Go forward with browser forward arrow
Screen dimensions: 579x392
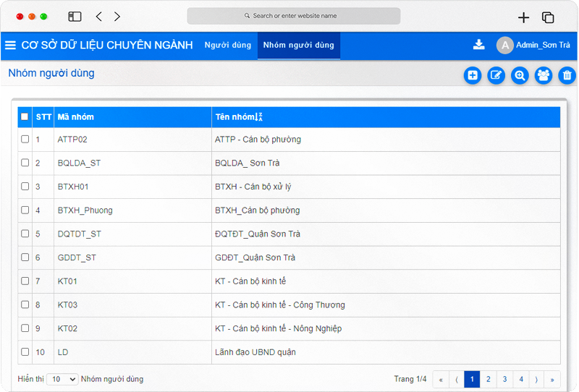pyautogui.click(x=117, y=16)
